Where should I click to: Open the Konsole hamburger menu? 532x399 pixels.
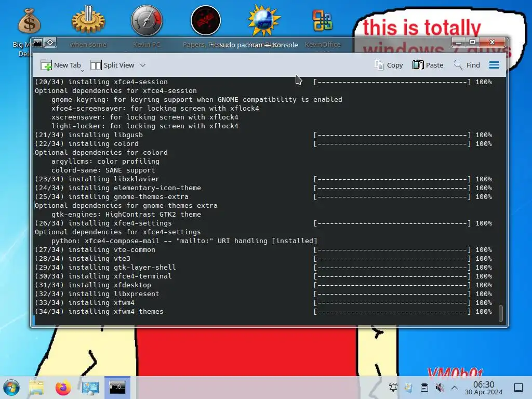click(494, 65)
